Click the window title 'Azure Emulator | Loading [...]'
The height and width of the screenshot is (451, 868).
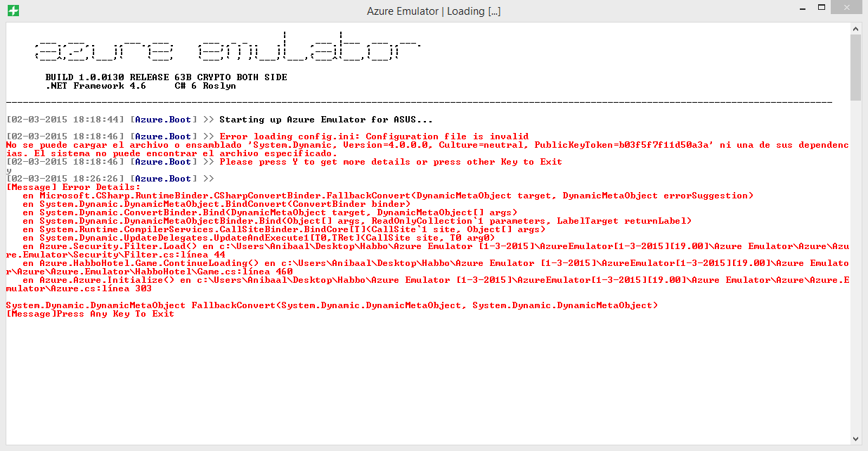[x=434, y=11]
